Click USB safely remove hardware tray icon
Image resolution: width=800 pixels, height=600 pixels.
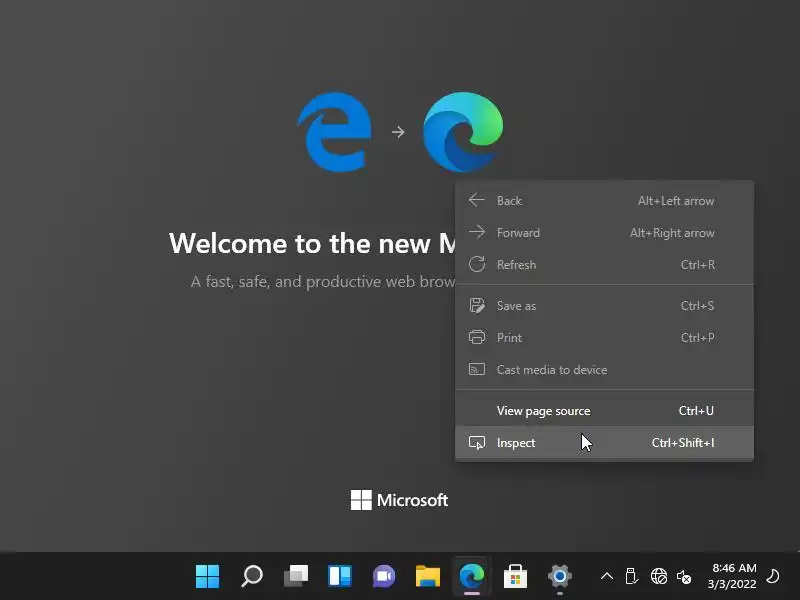pyautogui.click(x=632, y=577)
